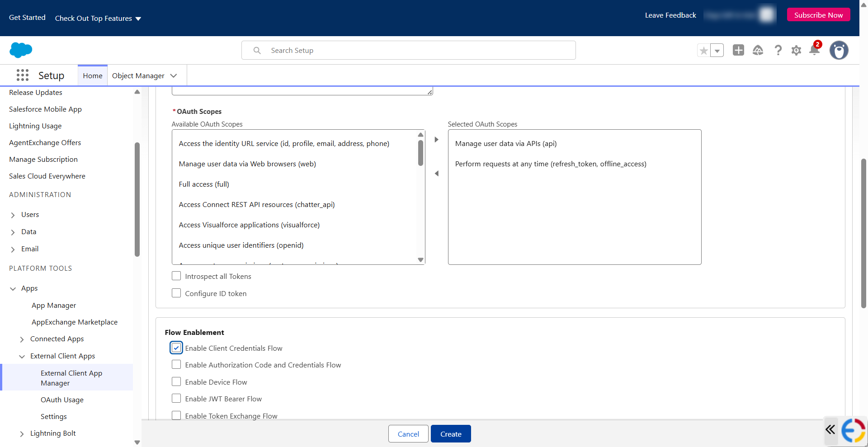Toggle Configure ID token checkbox
This screenshot has height=447, width=868.
pyautogui.click(x=176, y=293)
